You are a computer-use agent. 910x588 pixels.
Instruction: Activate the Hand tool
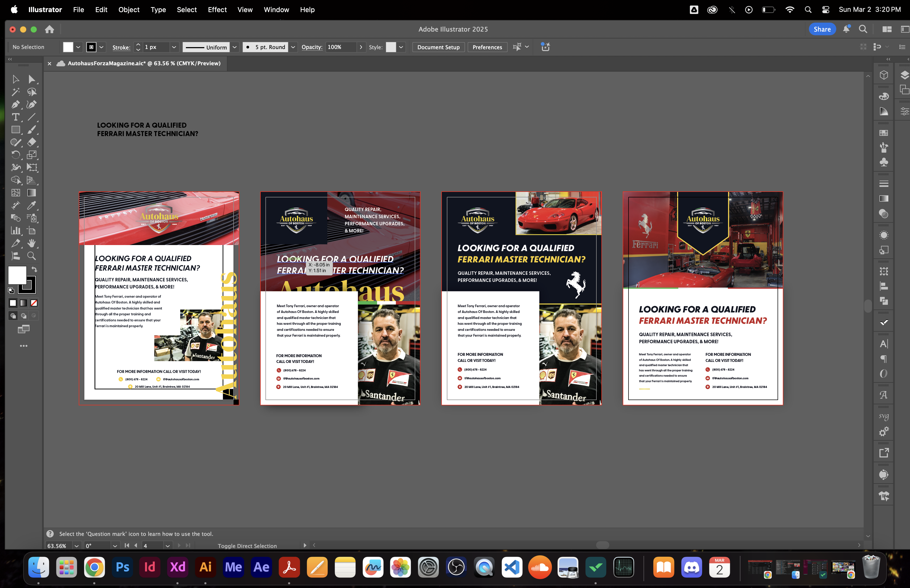coord(32,243)
